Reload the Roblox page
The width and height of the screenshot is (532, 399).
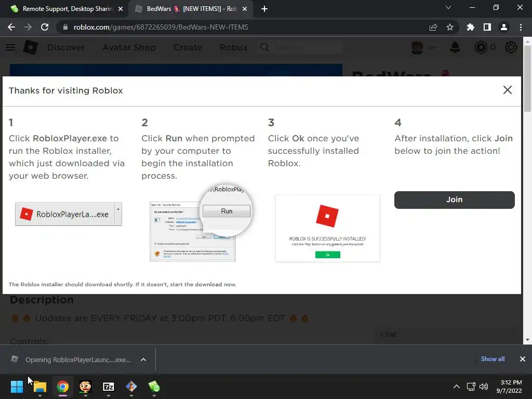tap(45, 27)
